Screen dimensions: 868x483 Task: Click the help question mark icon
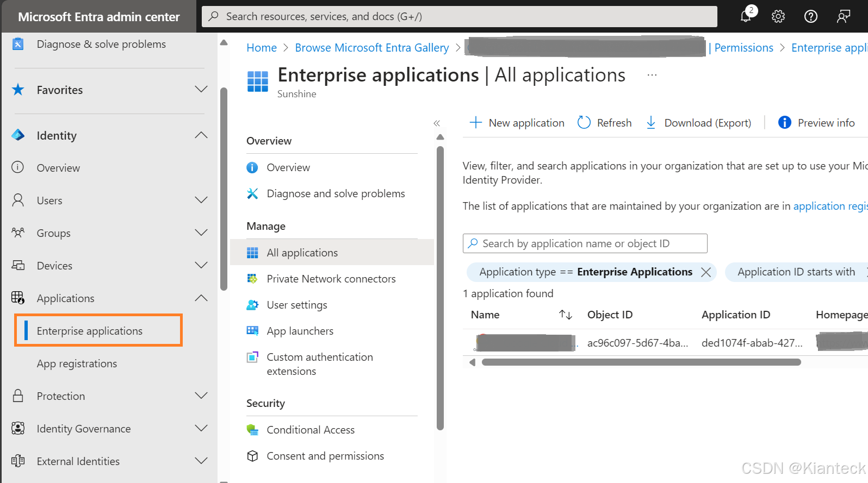810,16
